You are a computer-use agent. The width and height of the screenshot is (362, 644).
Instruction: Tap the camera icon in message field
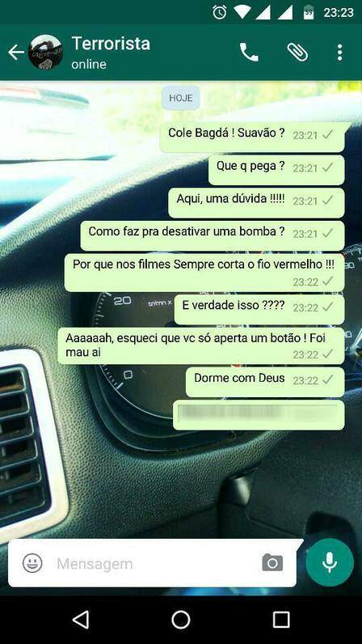click(272, 562)
